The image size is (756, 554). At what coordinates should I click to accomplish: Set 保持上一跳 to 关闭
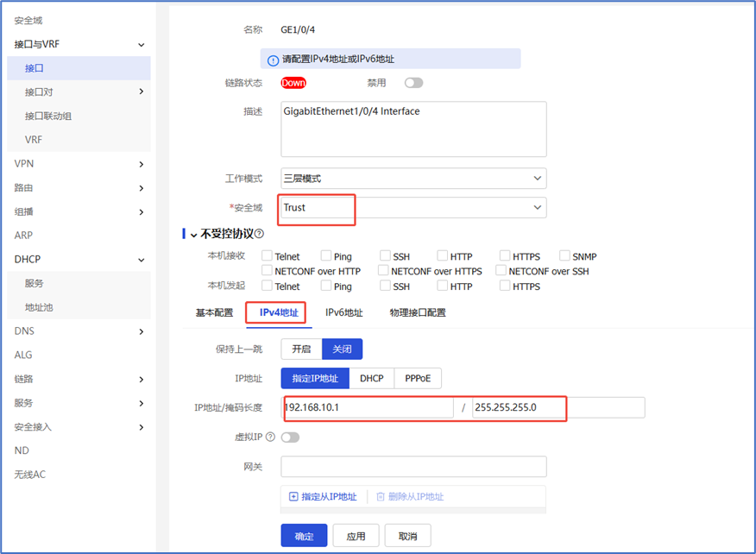(343, 349)
